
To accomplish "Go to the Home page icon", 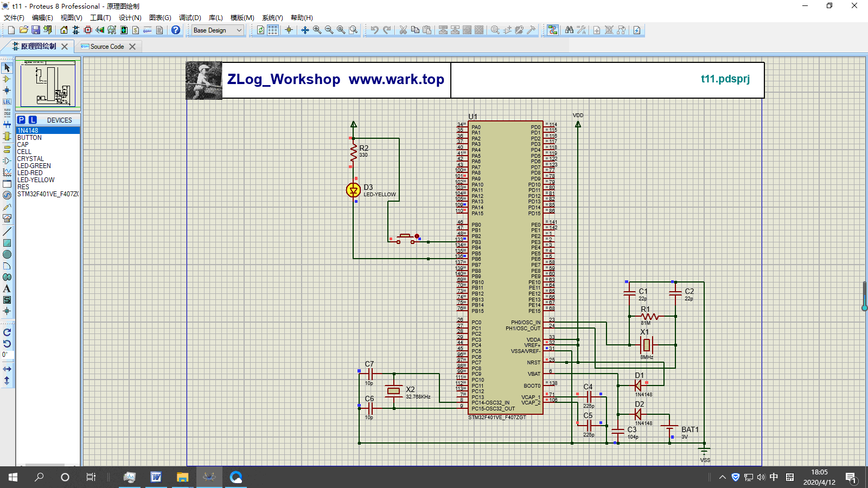I will [x=64, y=30].
